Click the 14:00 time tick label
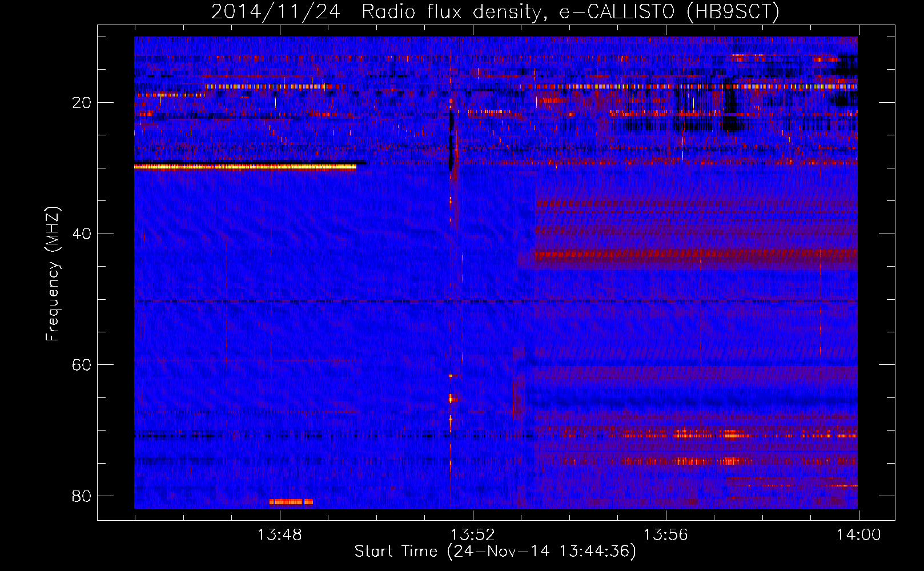924x571 pixels. 858,535
